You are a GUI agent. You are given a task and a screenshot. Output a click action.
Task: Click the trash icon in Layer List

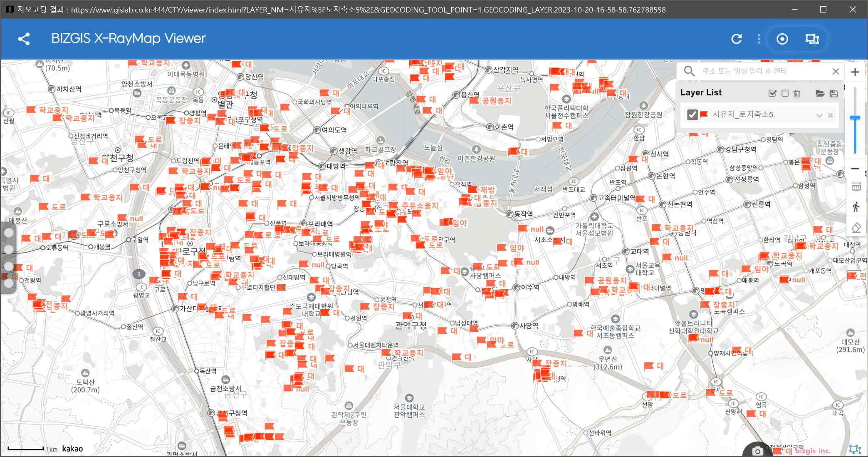[x=797, y=93]
